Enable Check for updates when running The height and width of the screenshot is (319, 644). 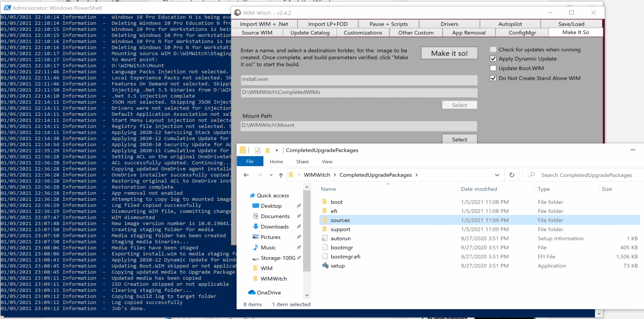(493, 50)
